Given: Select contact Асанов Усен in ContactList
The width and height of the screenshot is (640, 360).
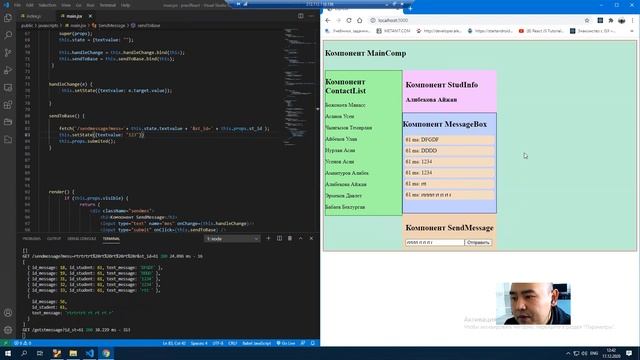Looking at the screenshot, I should 340,116.
